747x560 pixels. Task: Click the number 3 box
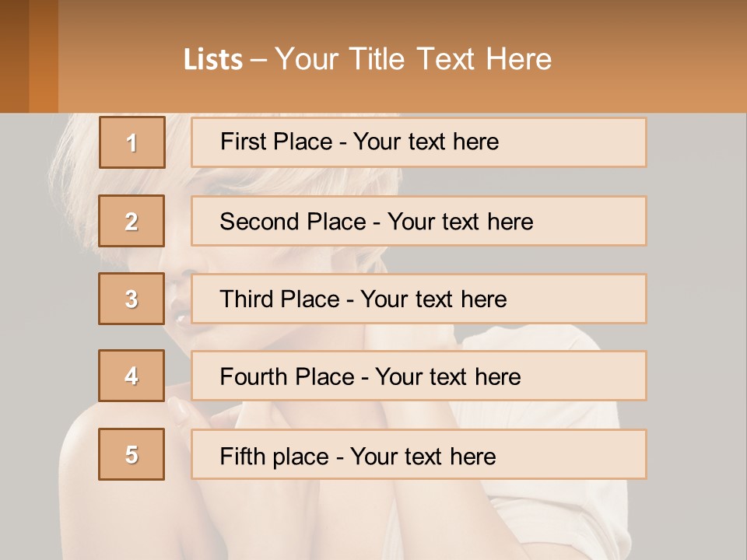(x=132, y=299)
